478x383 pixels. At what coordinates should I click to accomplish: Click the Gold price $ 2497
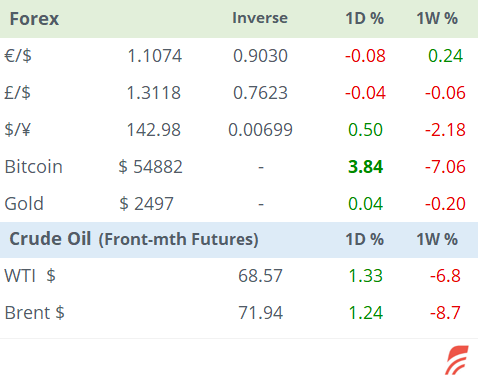click(146, 204)
